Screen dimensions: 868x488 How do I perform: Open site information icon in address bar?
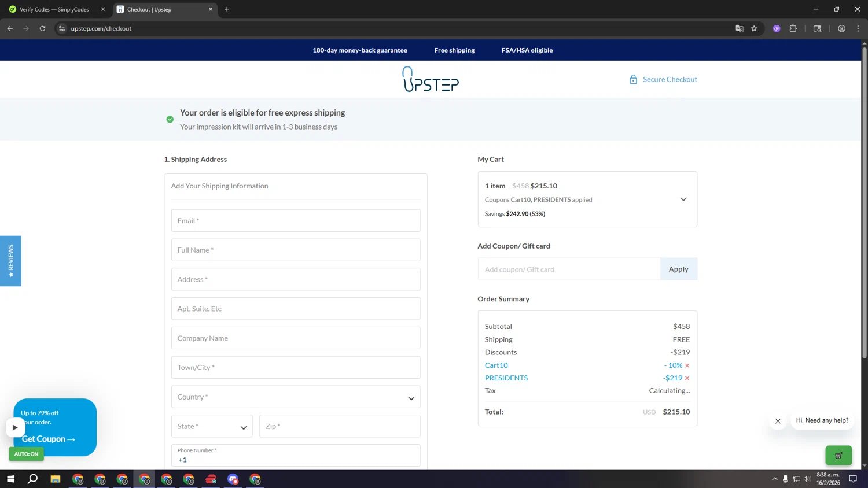62,28
